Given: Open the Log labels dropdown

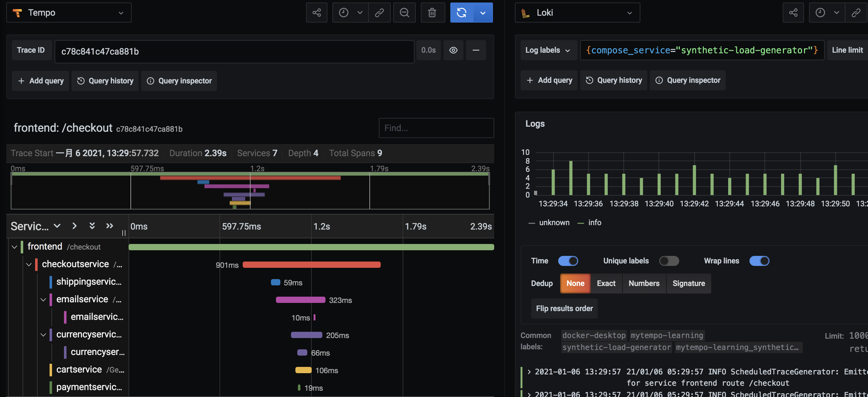Looking at the screenshot, I should point(548,50).
